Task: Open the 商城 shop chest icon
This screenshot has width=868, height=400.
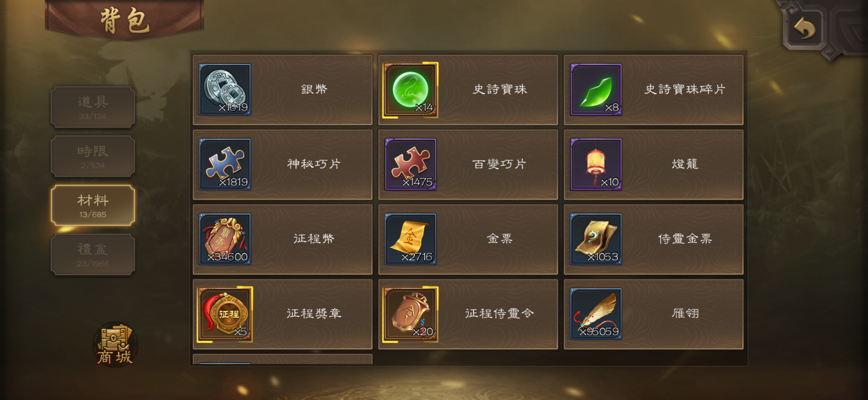Action: pos(115,344)
